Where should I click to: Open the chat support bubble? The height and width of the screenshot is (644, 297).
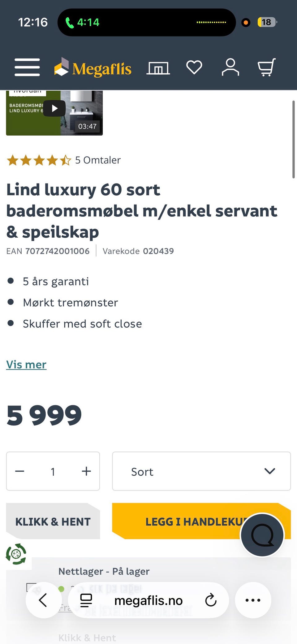262,535
